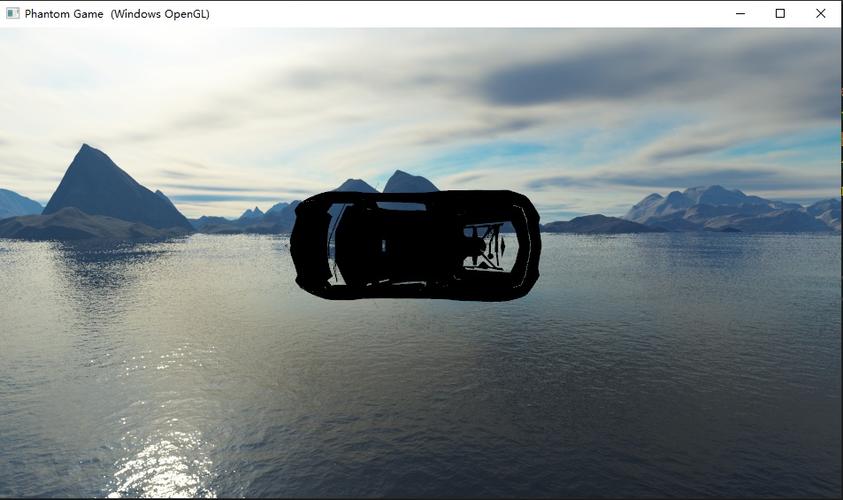Click the large dark cloud in the upper right sky
Image resolution: width=843 pixels, height=500 pixels.
tap(645, 75)
